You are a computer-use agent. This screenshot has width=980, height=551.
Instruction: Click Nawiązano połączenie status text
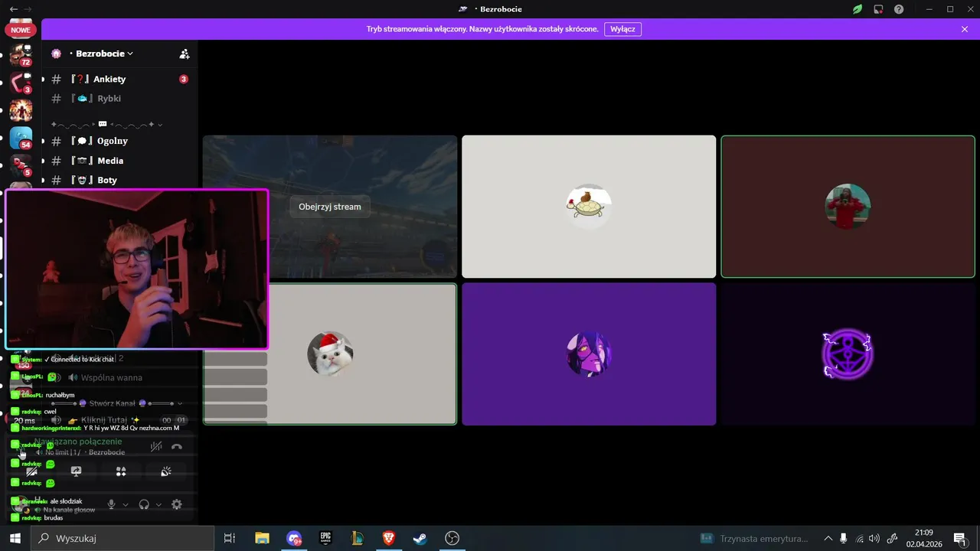[77, 442]
